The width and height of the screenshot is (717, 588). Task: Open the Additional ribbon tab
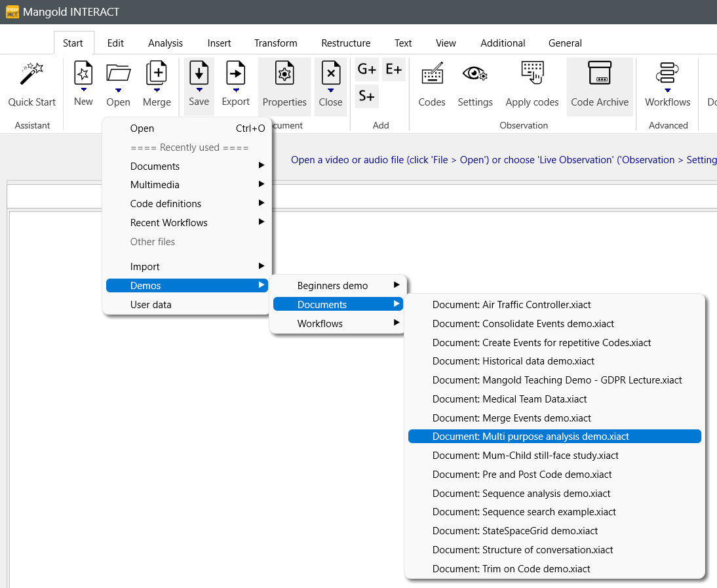[503, 43]
